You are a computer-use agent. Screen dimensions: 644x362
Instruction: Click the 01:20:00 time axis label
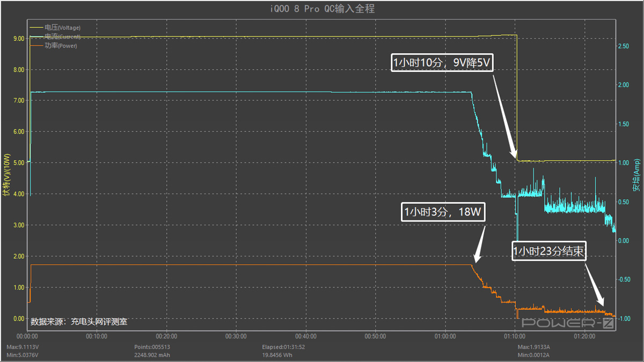click(x=584, y=337)
